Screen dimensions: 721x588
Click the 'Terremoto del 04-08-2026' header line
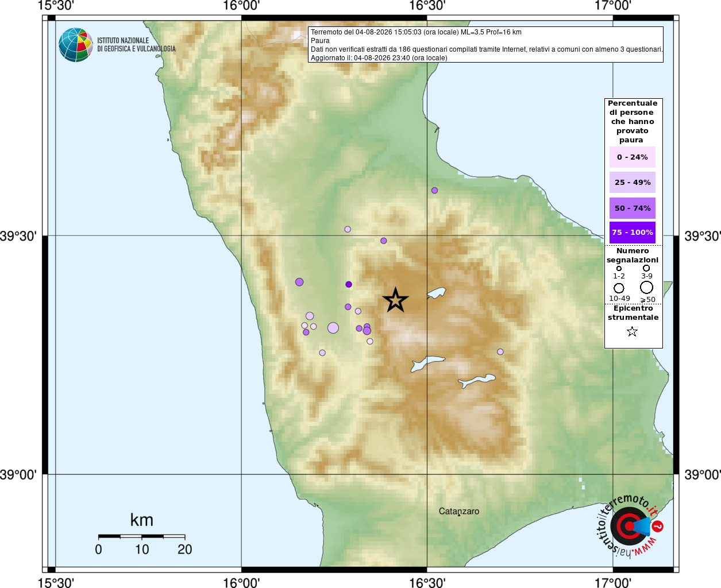click(416, 32)
